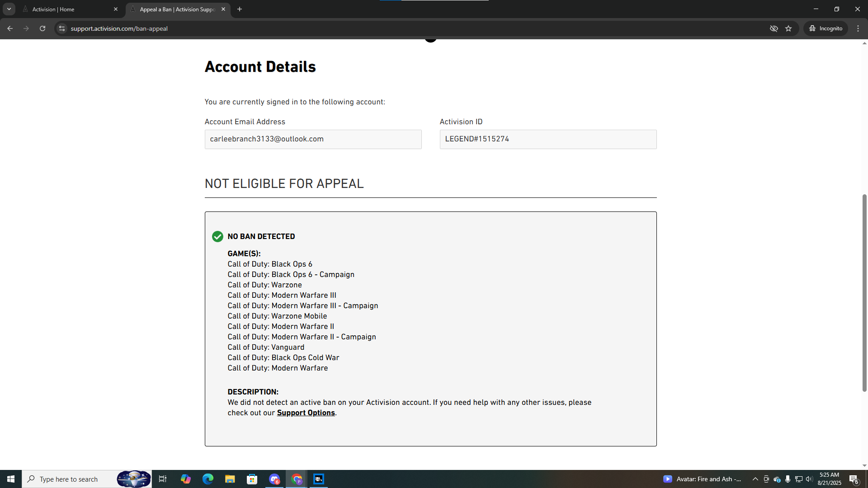Expand the tab search dropdown arrow
The height and width of the screenshot is (488, 868).
[9, 9]
